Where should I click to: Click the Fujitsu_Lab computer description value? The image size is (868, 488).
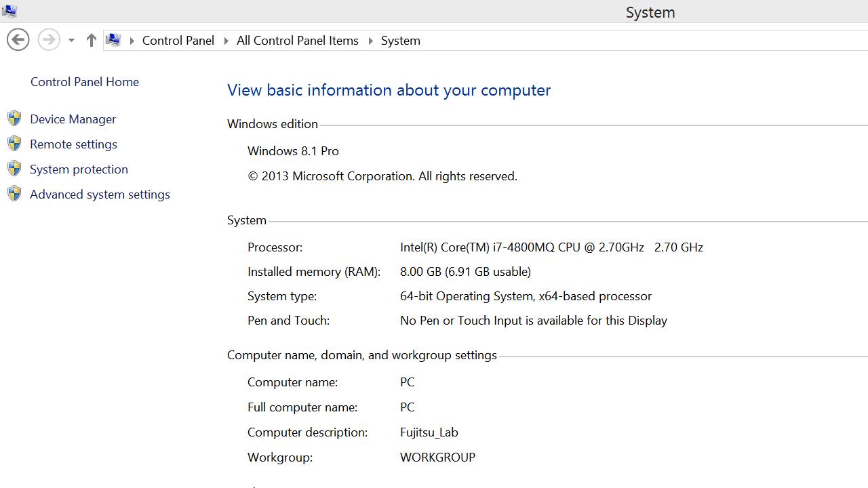tap(429, 432)
